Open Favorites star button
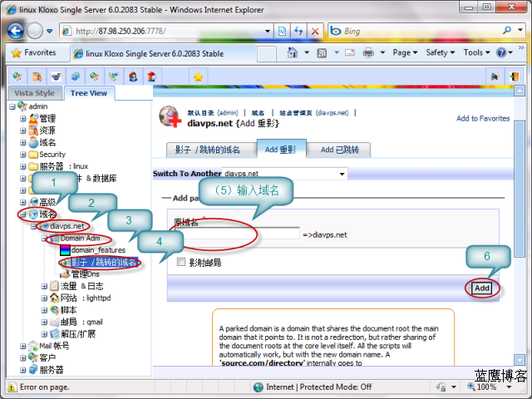 (x=33, y=52)
